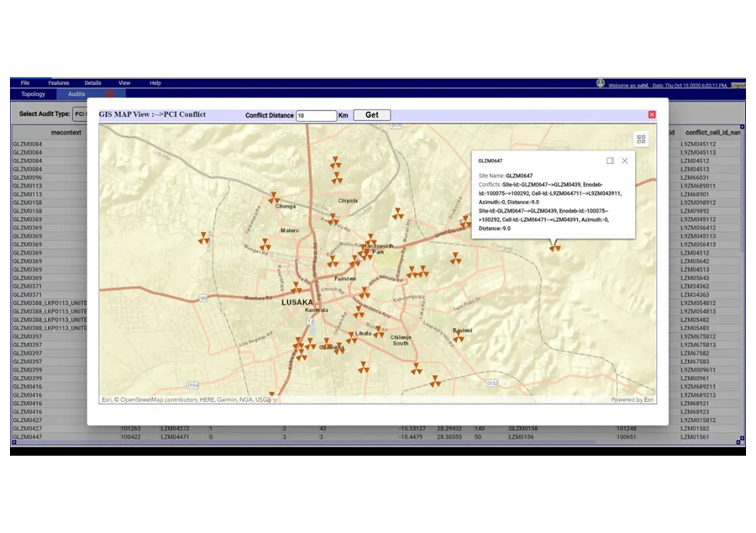Close the GLZM0647 site popup
Image resolution: width=756 pixels, height=533 pixels.
625,161
